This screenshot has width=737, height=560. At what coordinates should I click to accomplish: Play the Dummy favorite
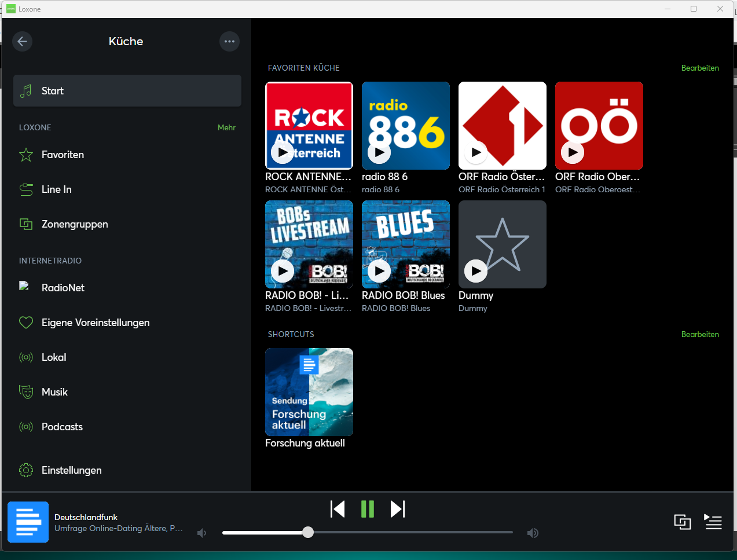(476, 271)
